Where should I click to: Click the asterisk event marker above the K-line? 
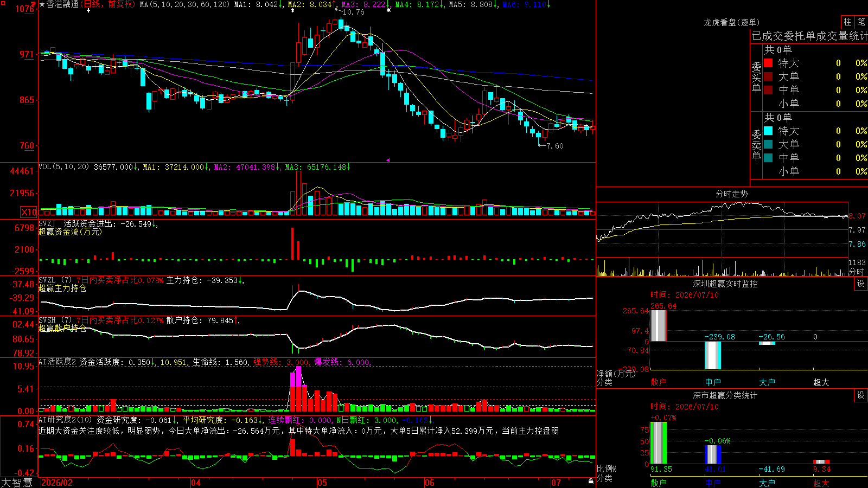pyautogui.click(x=388, y=10)
